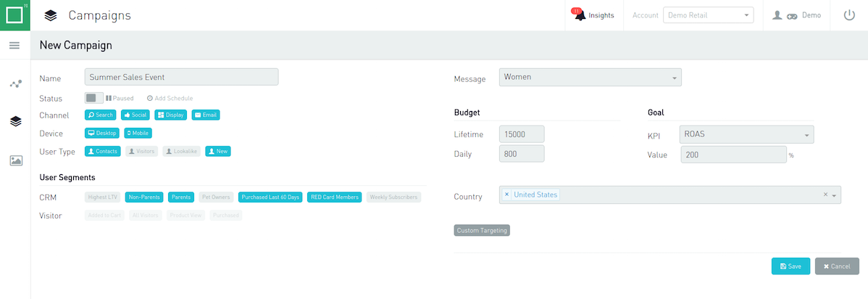Click the Add Schedule link

point(170,98)
